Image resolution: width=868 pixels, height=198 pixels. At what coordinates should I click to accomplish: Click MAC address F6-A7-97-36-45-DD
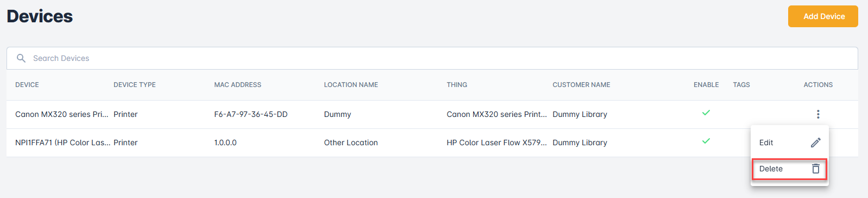251,114
